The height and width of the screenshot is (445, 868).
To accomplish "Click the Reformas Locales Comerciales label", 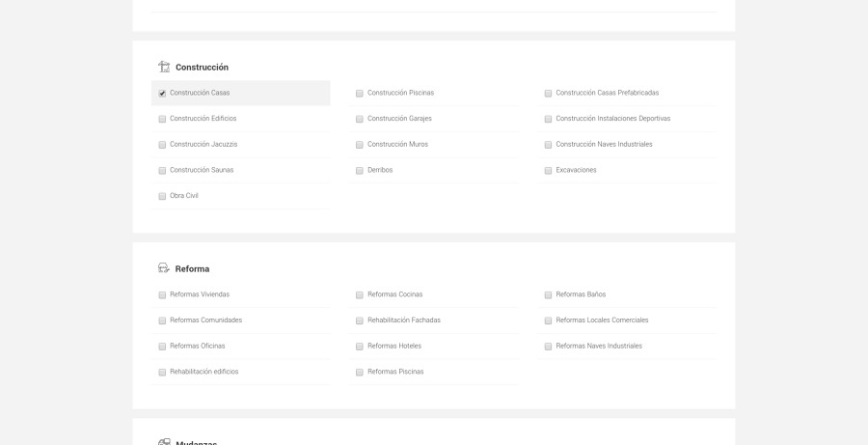I will 602,320.
